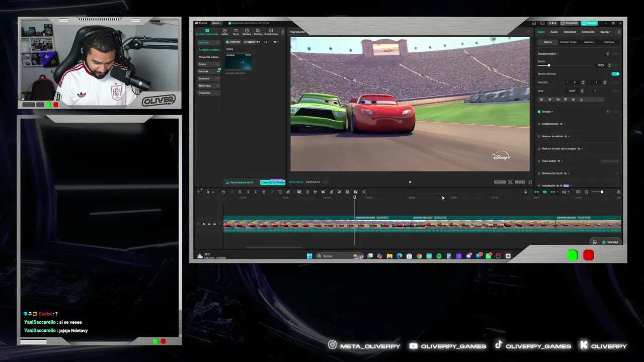Toggle Escala uniforme switch

(615, 74)
